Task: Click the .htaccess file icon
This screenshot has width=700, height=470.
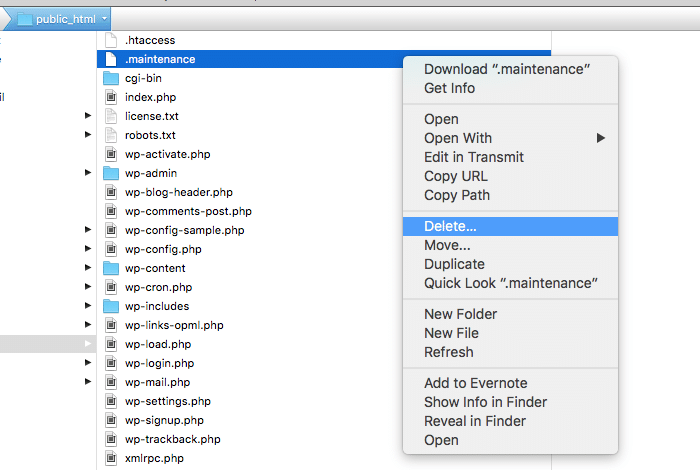Action: coord(111,40)
